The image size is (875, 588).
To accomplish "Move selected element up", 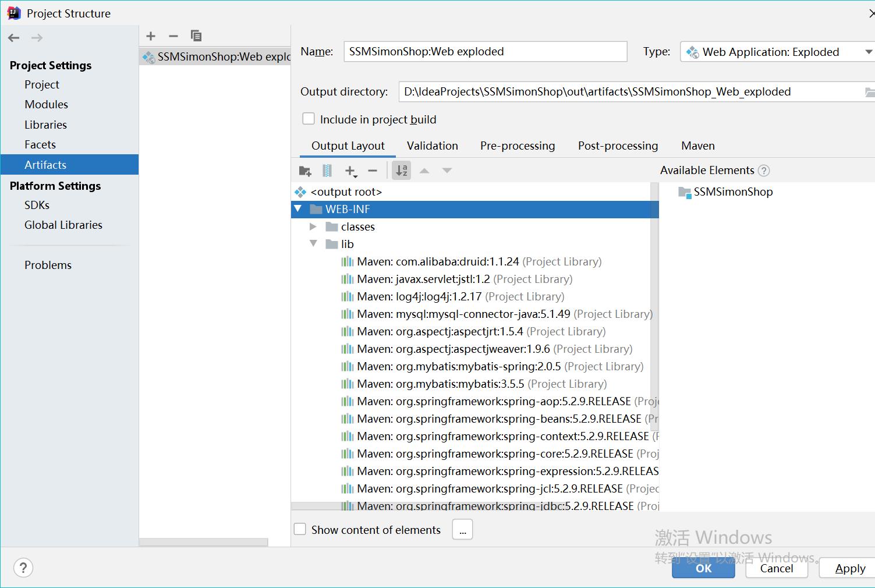I will point(424,171).
